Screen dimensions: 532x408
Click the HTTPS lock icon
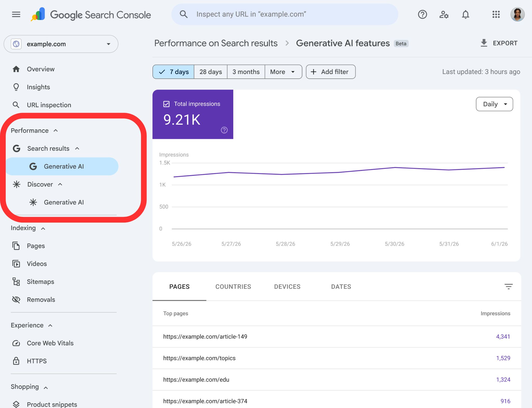[x=16, y=361]
